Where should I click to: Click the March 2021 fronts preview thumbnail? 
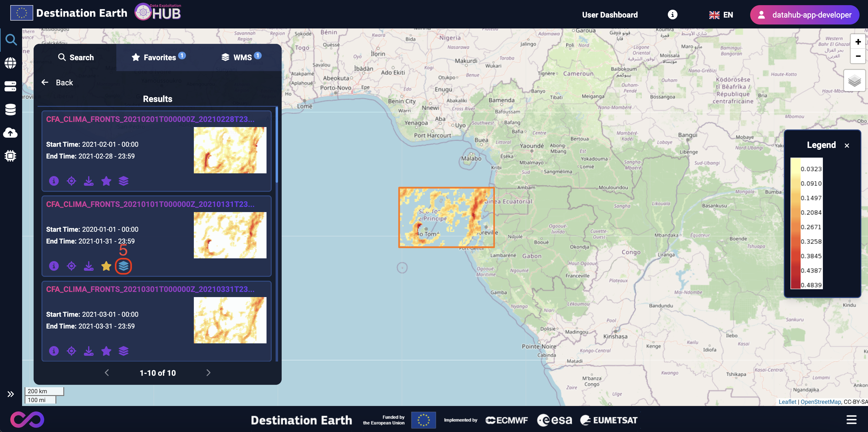click(230, 320)
